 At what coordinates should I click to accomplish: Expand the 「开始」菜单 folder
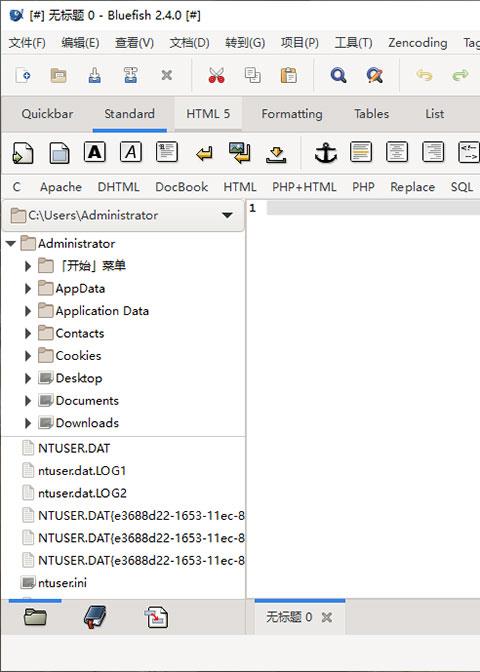(x=28, y=266)
